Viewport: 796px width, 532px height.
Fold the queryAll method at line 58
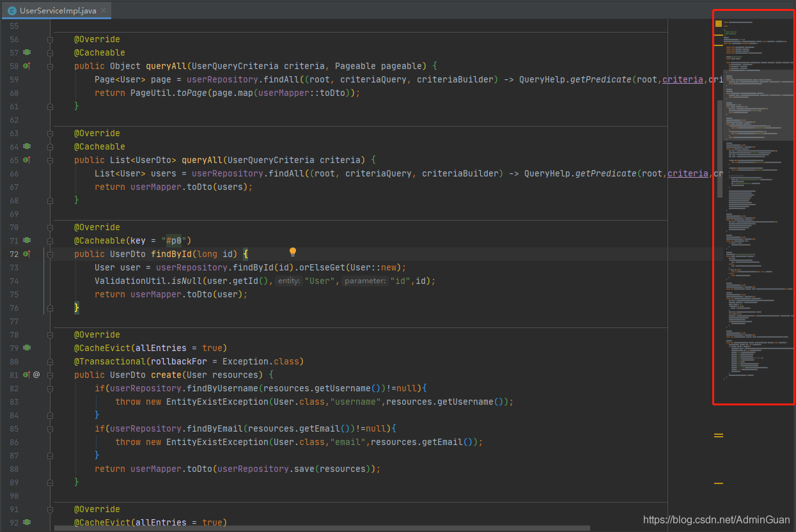50,66
